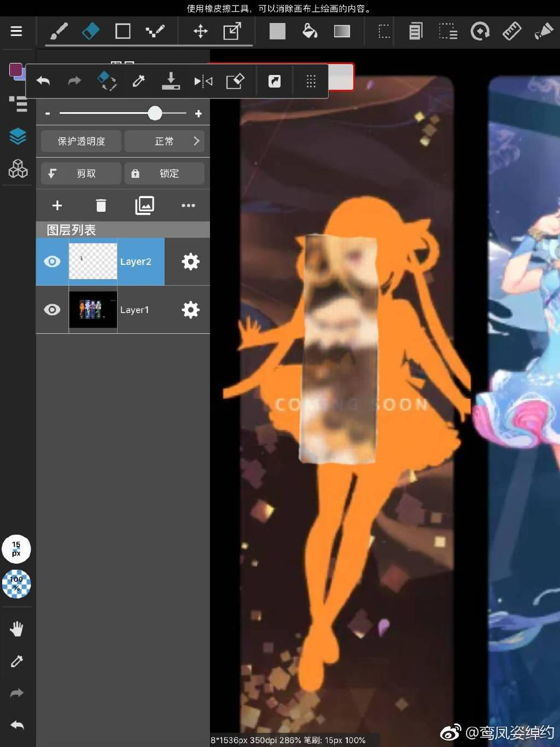Open the purple foreground color swatch
The image size is (560, 747).
click(x=16, y=70)
